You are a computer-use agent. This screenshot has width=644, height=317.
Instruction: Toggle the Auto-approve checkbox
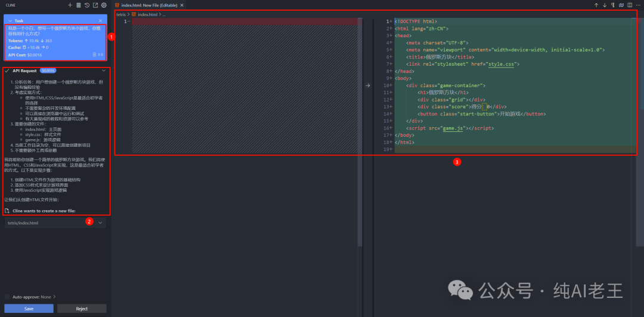[7, 297]
